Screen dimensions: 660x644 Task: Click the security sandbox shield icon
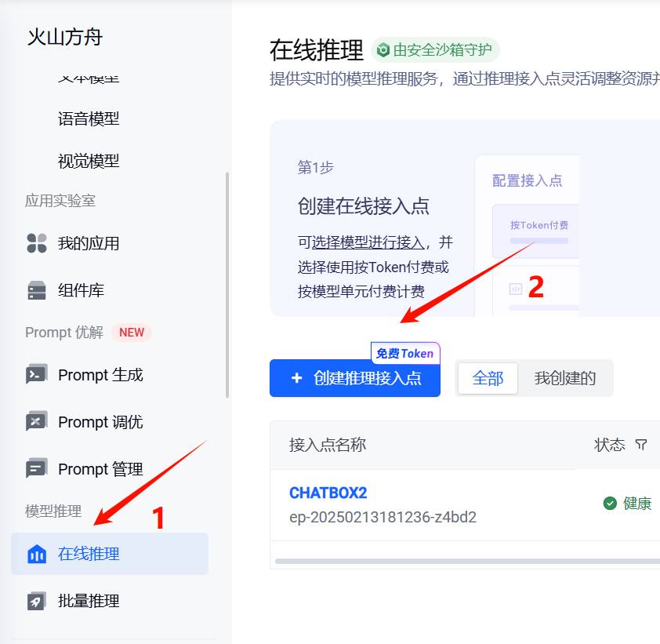(x=383, y=50)
